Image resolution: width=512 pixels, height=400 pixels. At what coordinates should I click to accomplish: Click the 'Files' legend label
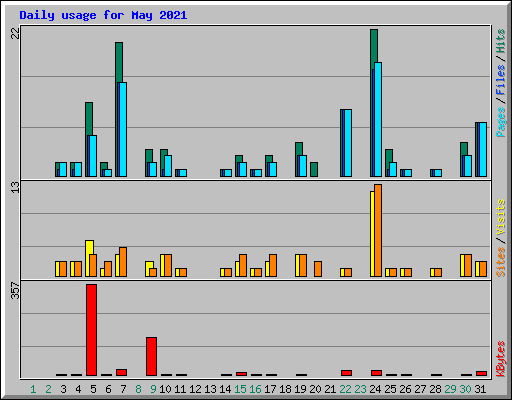(500, 80)
